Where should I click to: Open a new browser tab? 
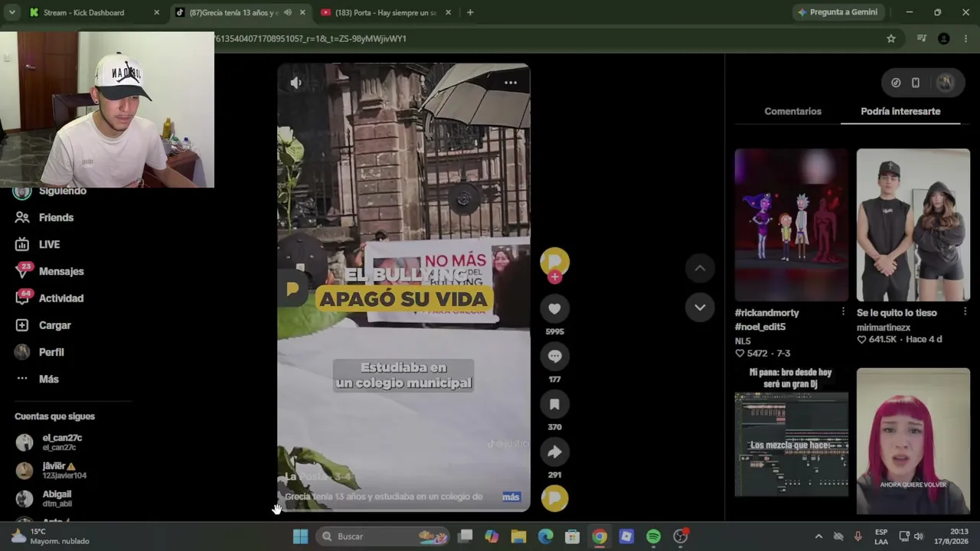[x=470, y=12]
